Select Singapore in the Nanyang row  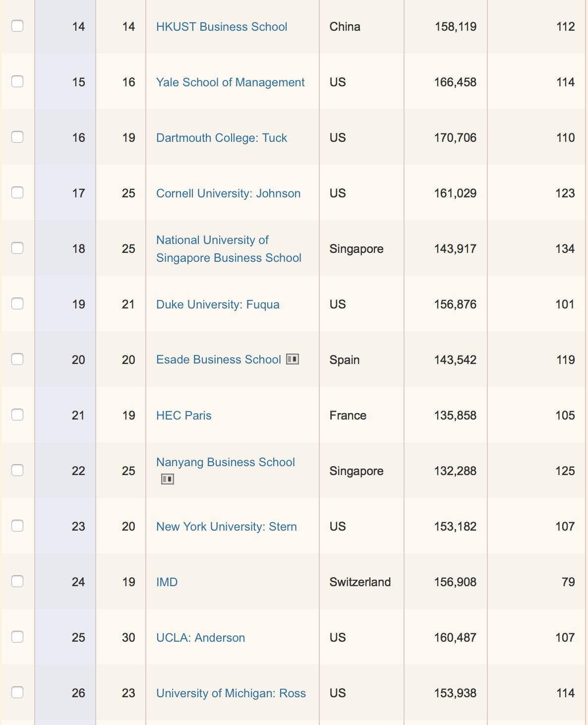(356, 471)
